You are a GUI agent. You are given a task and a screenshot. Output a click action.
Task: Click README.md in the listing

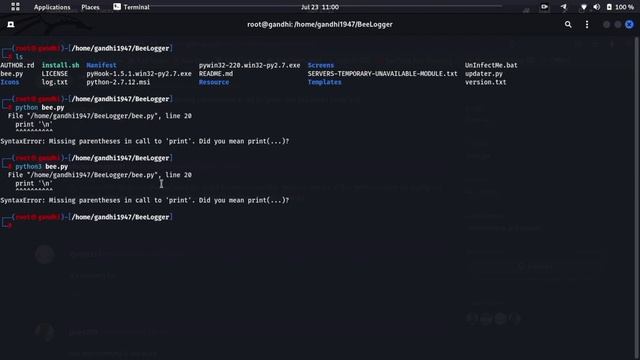coord(216,74)
